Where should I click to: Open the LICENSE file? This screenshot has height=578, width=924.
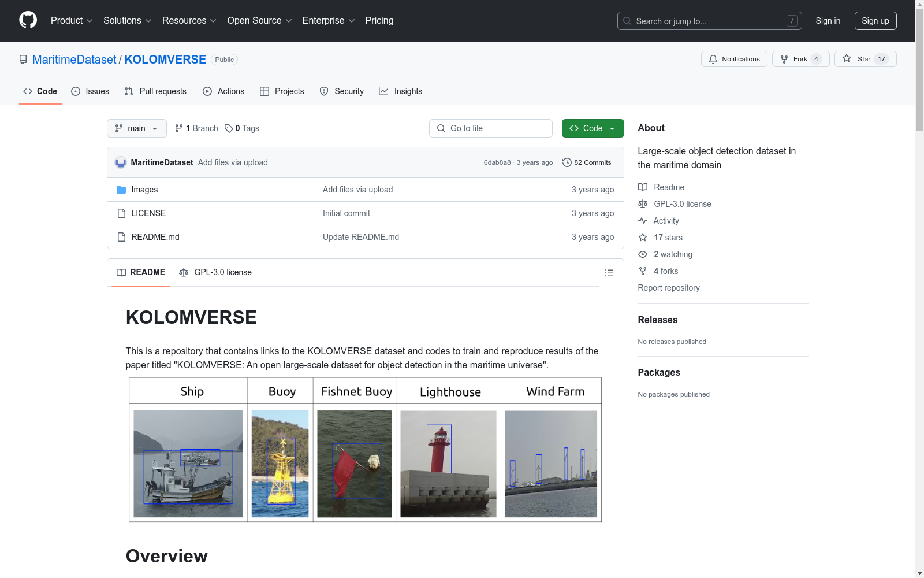pos(148,213)
